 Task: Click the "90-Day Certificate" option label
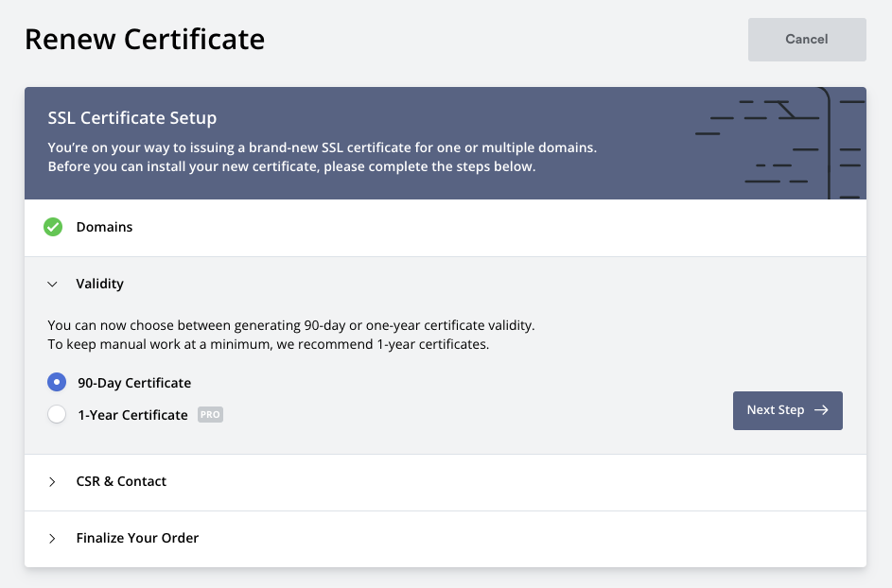[134, 383]
